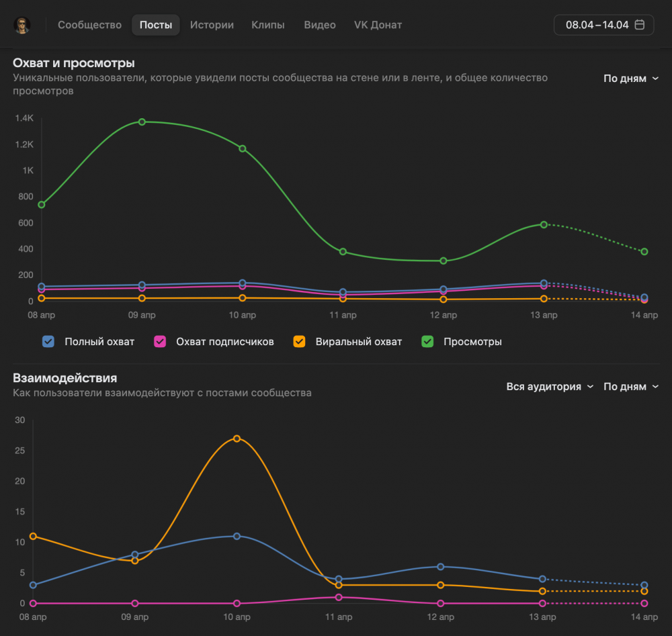
Task: Select green views point on 10 апр
Action: point(243,148)
